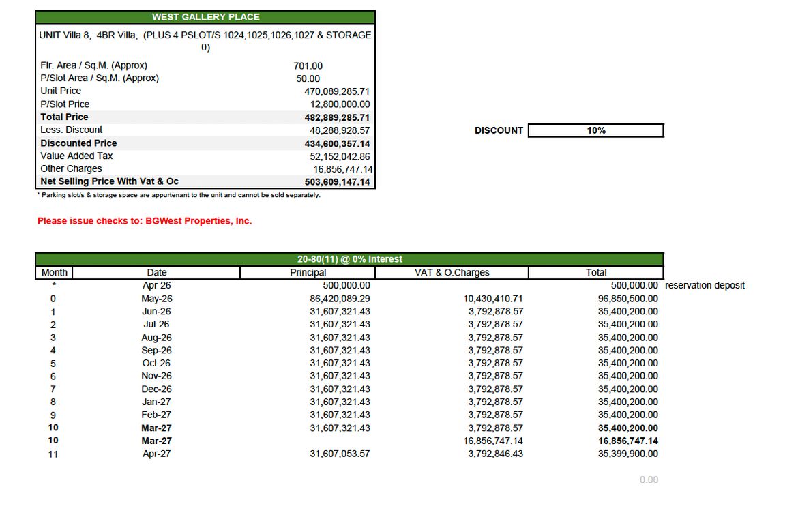Select the Dec-26 date cell

[x=157, y=389]
